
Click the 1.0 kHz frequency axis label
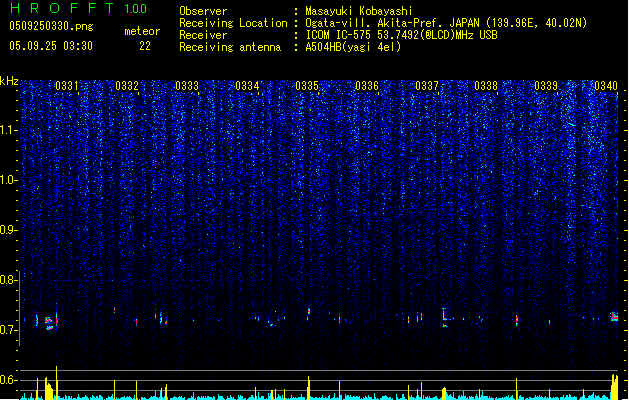pyautogui.click(x=7, y=180)
